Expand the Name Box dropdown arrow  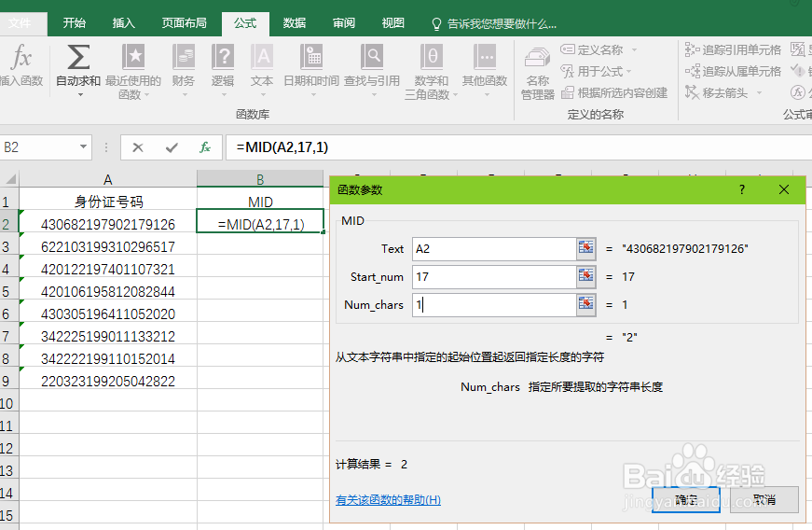click(83, 147)
